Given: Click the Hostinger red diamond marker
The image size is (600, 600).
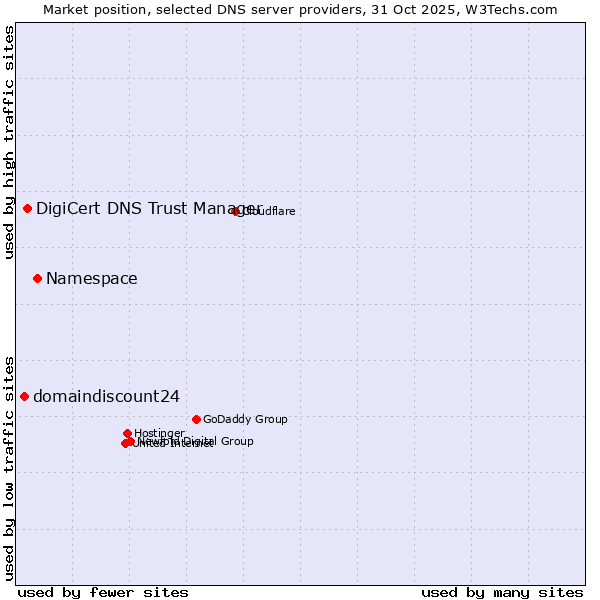Looking at the screenshot, I should [128, 433].
